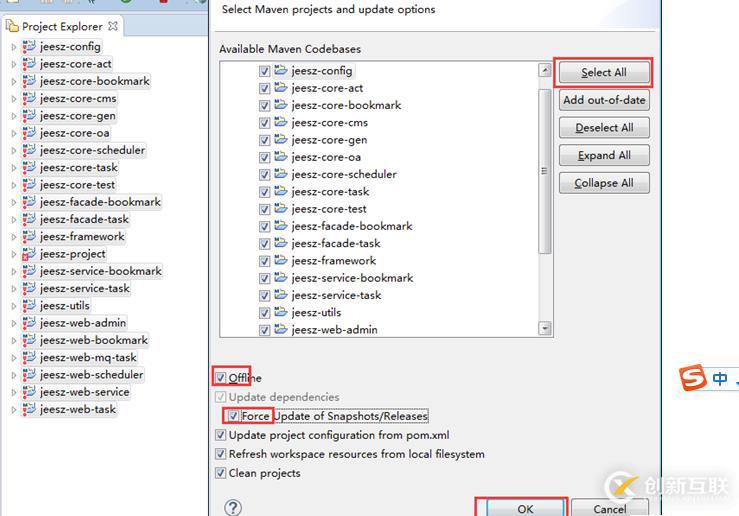
Task: Click the folder icon of jeesz-web-admin in the codebases list
Action: [281, 329]
